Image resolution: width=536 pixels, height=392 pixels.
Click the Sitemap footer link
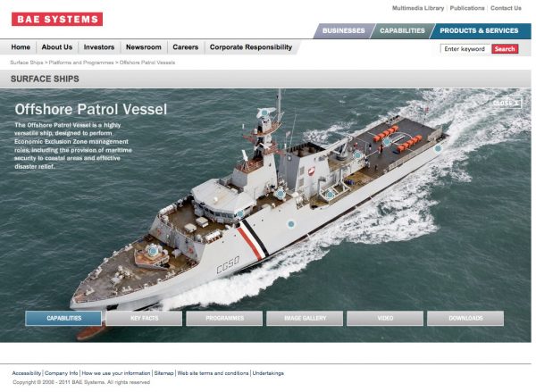click(163, 373)
